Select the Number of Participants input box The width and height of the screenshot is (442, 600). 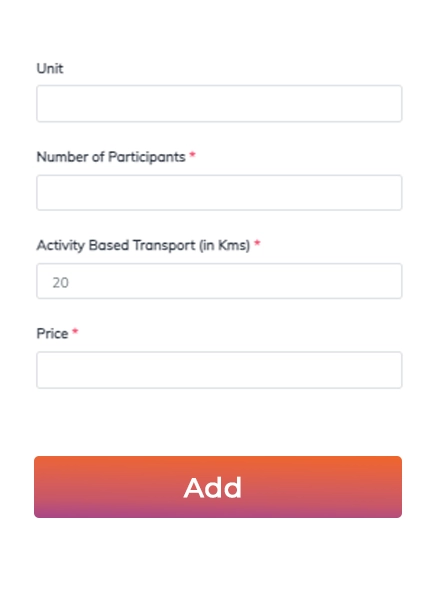[219, 192]
